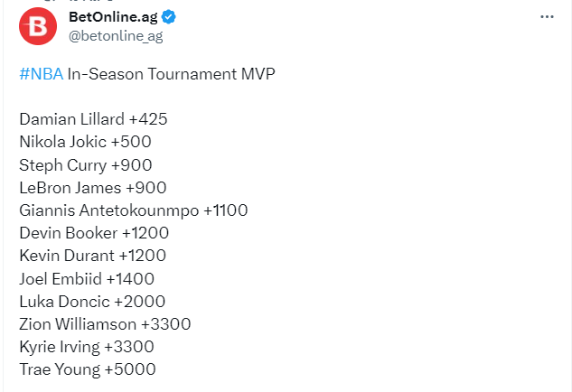
Task: Select the Nikola Jokic +500 line
Action: click(x=85, y=142)
